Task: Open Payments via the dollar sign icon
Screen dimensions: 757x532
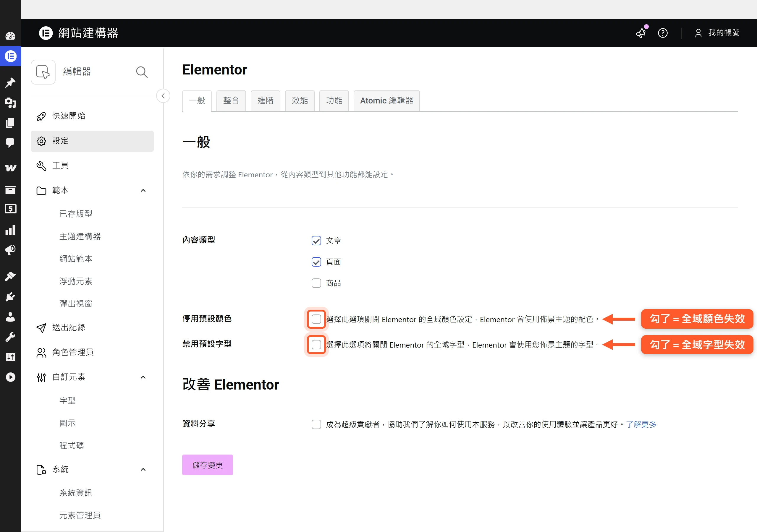Action: pyautogui.click(x=10, y=209)
